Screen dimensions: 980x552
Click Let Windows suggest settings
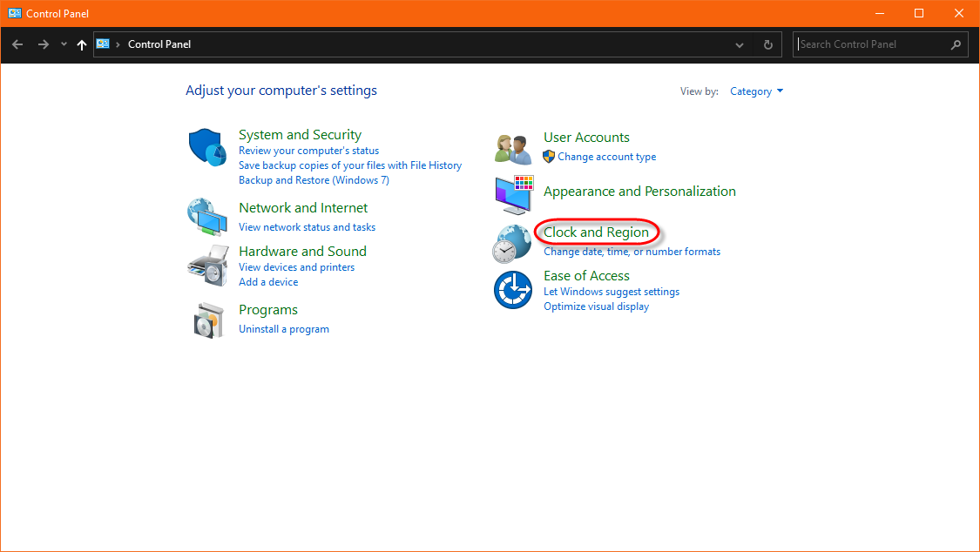[612, 292]
